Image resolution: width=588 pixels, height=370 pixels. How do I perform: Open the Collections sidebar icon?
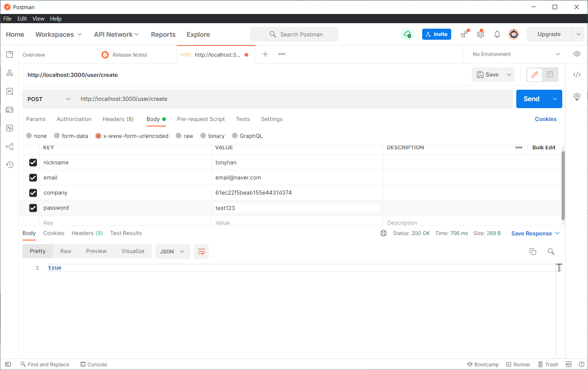pos(10,54)
